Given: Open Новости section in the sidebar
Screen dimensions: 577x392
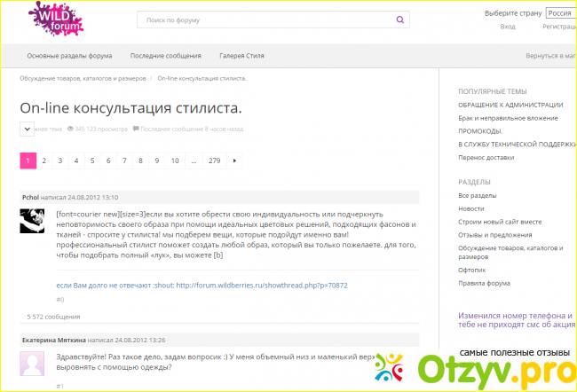Looking at the screenshot, I should (471, 208).
